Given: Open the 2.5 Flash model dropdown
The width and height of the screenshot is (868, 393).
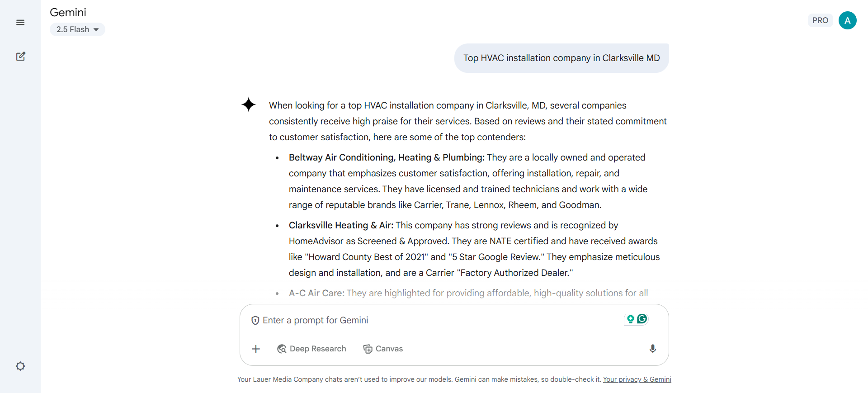Looking at the screenshot, I should tap(77, 29).
